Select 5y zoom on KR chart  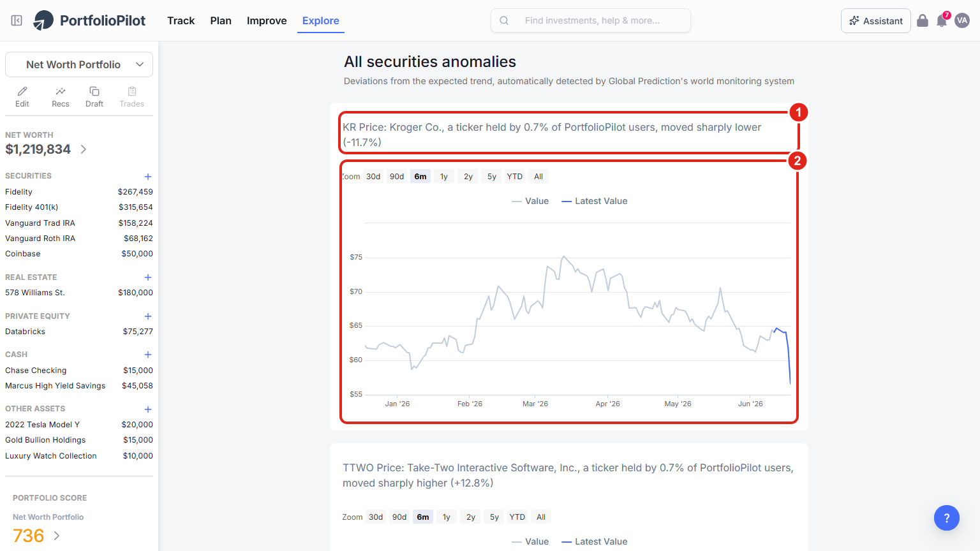pyautogui.click(x=492, y=177)
